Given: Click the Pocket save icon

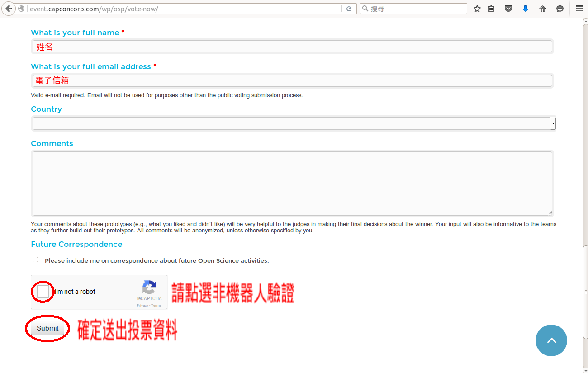Looking at the screenshot, I should coord(508,9).
